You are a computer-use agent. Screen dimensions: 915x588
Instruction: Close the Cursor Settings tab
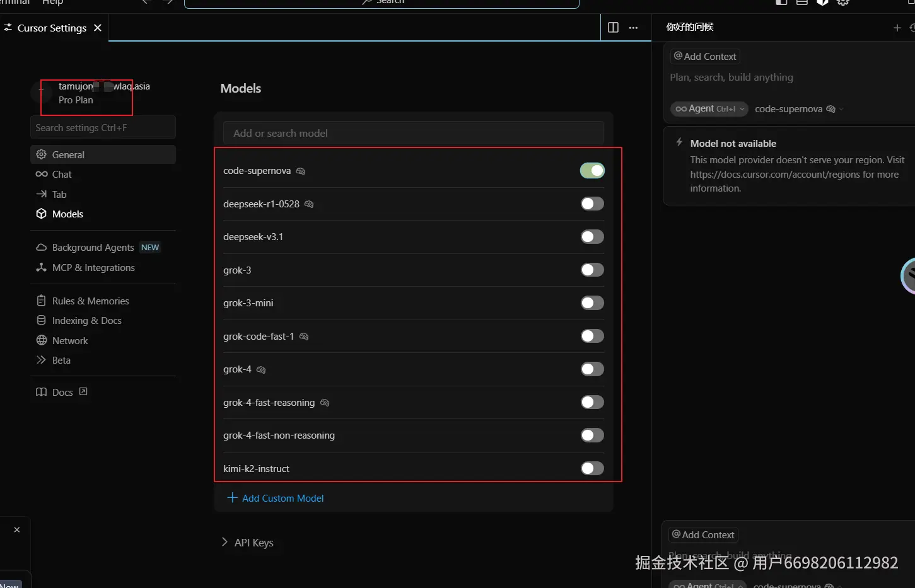pyautogui.click(x=97, y=28)
